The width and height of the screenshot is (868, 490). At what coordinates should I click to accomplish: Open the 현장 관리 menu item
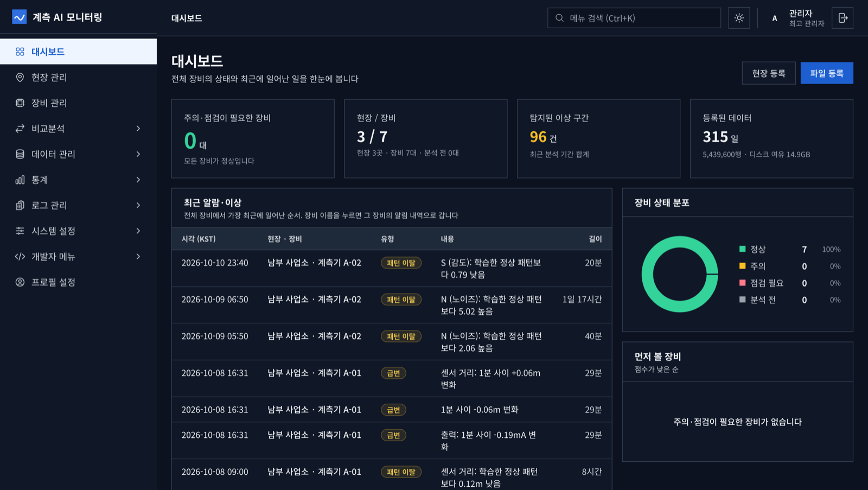(x=78, y=77)
